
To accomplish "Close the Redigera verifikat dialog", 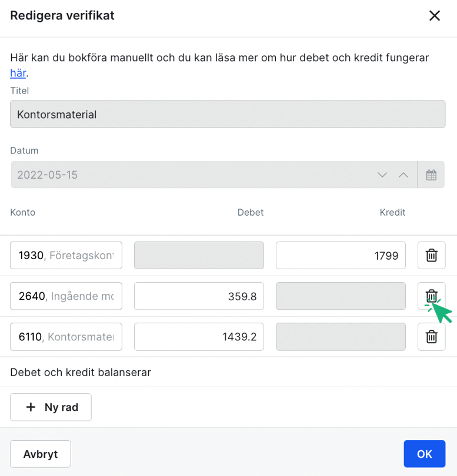I will click(x=435, y=16).
